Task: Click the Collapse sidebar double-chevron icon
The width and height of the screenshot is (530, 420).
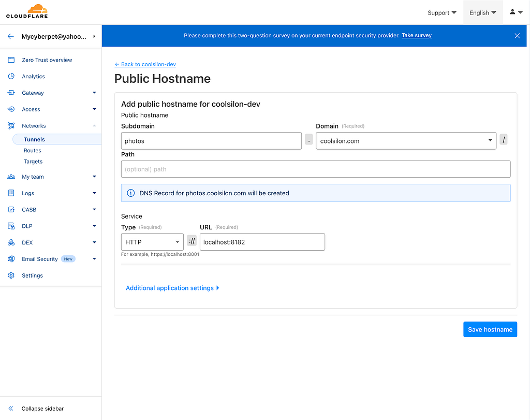Action: point(11,409)
